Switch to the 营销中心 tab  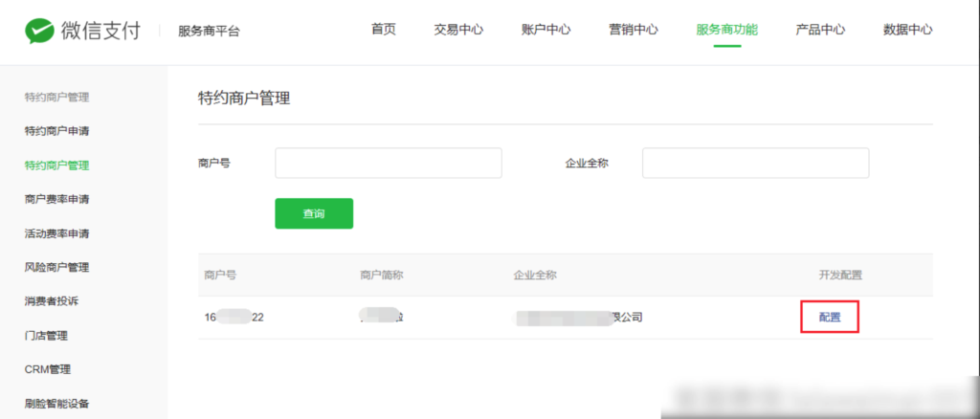(633, 30)
